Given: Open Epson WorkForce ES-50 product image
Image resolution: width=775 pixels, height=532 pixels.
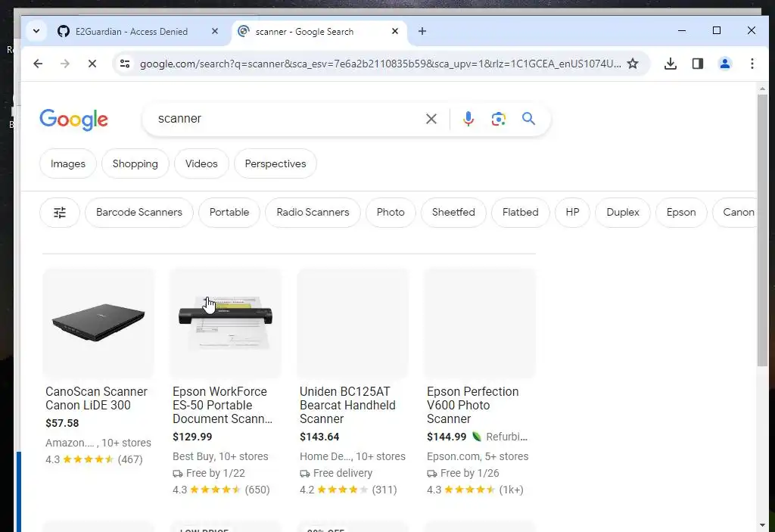Looking at the screenshot, I should point(226,323).
